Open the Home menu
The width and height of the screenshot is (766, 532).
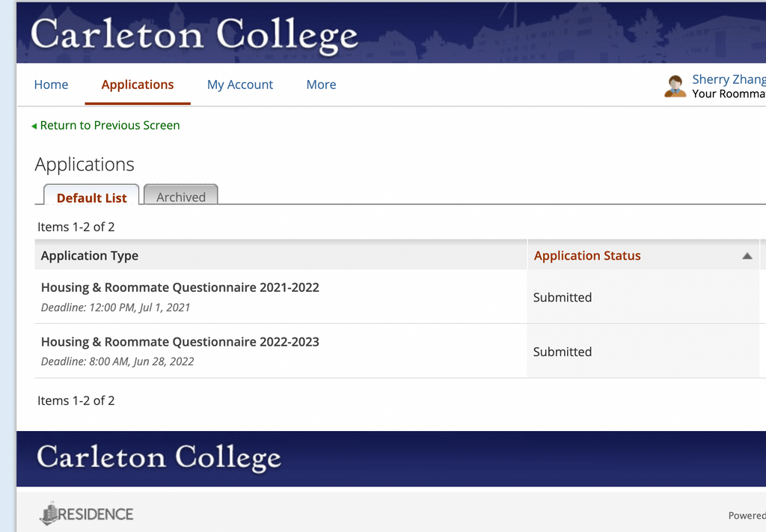52,85
